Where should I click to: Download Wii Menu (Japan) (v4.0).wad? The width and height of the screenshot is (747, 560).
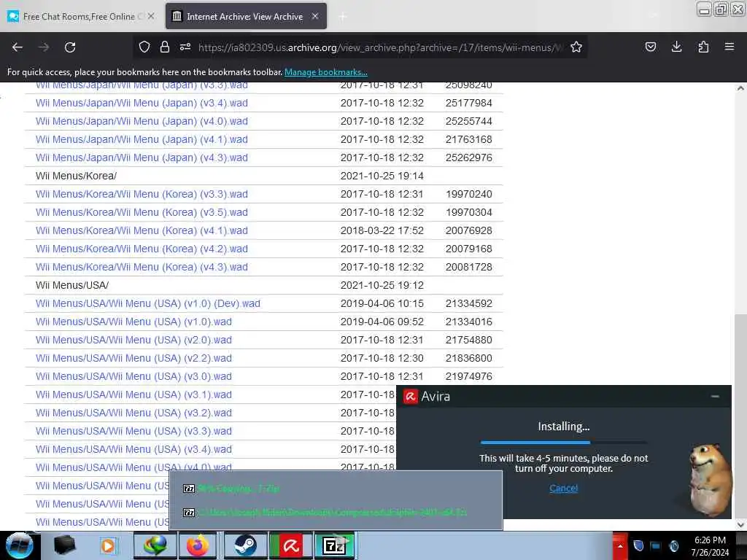tap(142, 121)
